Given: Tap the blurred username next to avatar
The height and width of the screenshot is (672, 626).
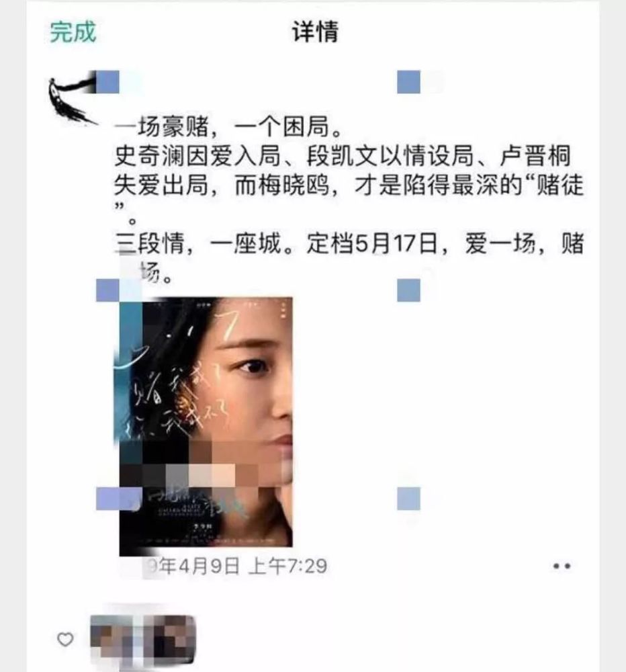Looking at the screenshot, I should point(119,82).
